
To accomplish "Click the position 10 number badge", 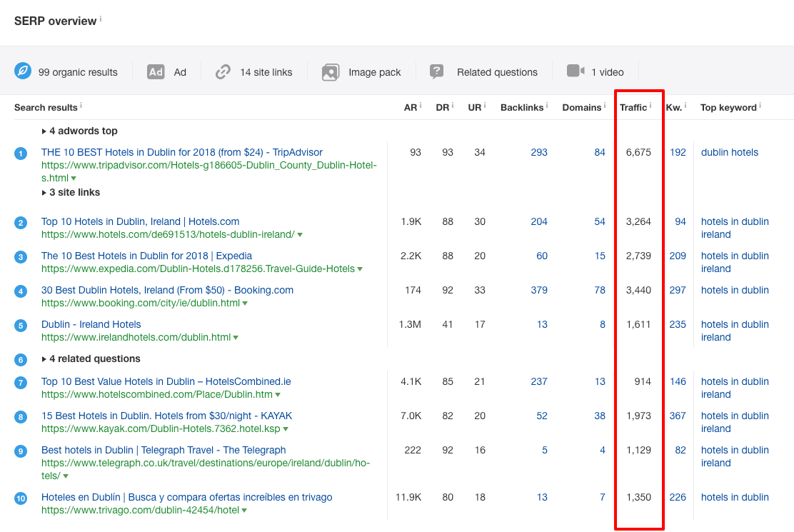I will [21, 498].
